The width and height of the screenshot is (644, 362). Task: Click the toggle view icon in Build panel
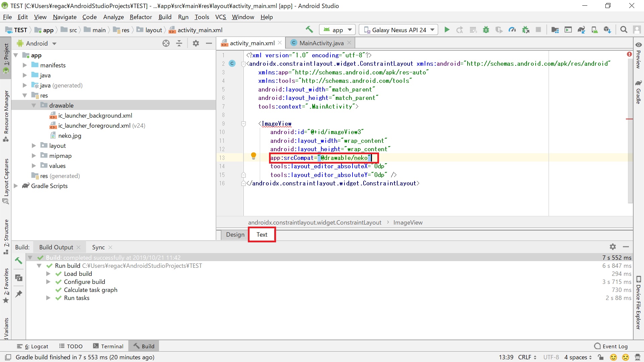tap(18, 278)
